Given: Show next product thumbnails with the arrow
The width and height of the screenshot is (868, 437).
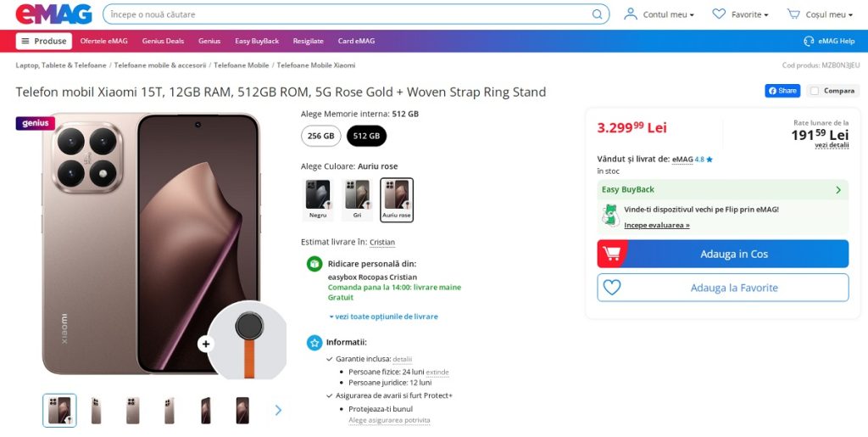Looking at the screenshot, I should coord(278,411).
